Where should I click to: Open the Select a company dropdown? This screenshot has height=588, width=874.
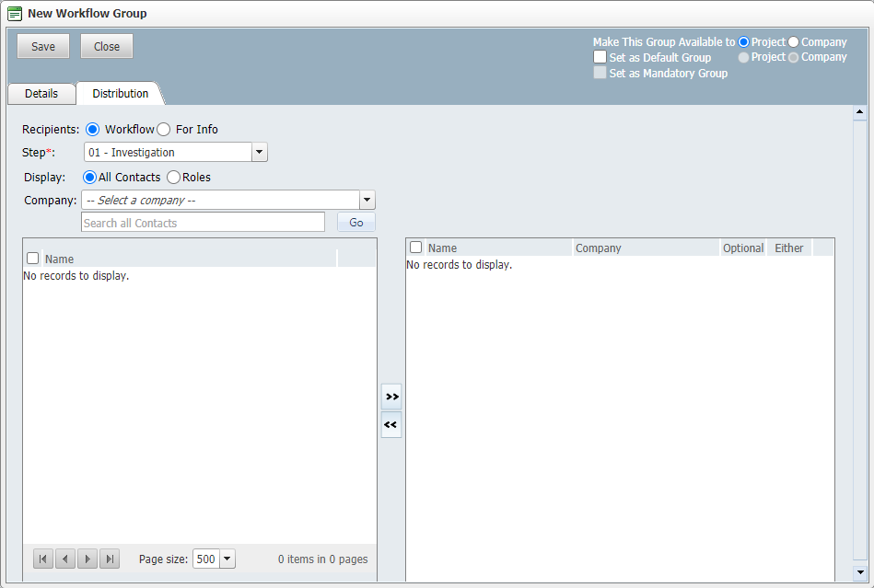click(367, 200)
